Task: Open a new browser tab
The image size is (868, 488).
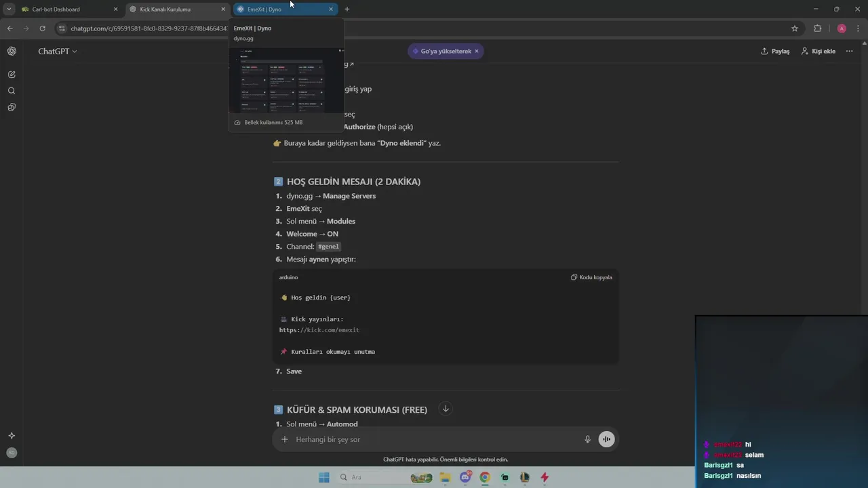Action: click(347, 9)
